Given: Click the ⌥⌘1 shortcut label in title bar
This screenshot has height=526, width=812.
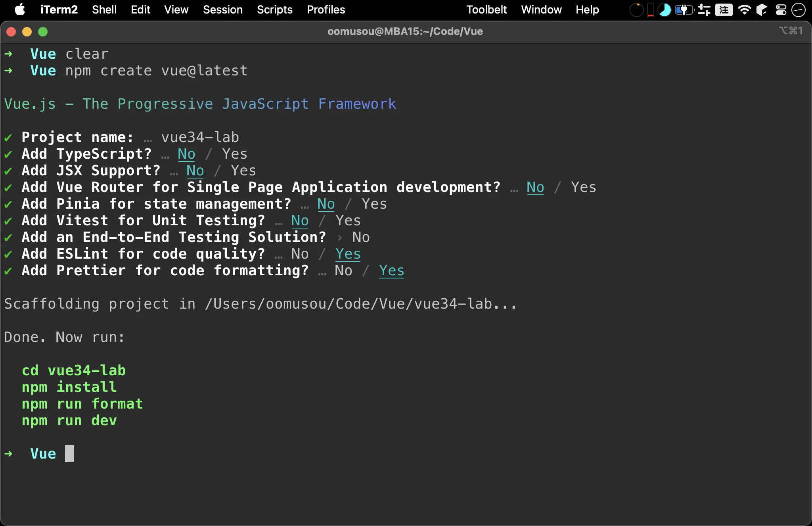Looking at the screenshot, I should tap(791, 31).
